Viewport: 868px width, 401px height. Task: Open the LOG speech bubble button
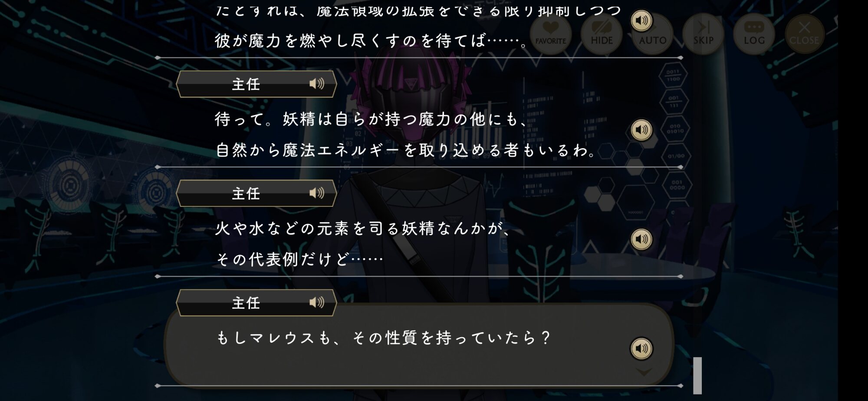[x=754, y=33]
